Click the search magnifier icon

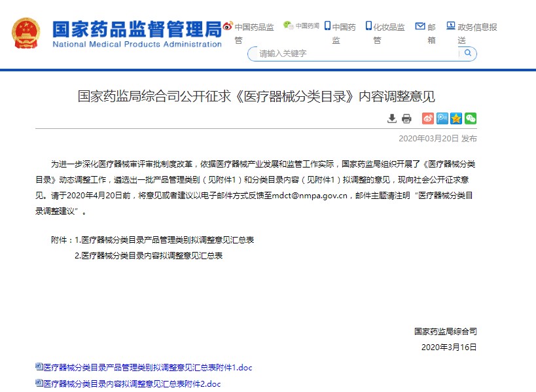click(x=469, y=53)
